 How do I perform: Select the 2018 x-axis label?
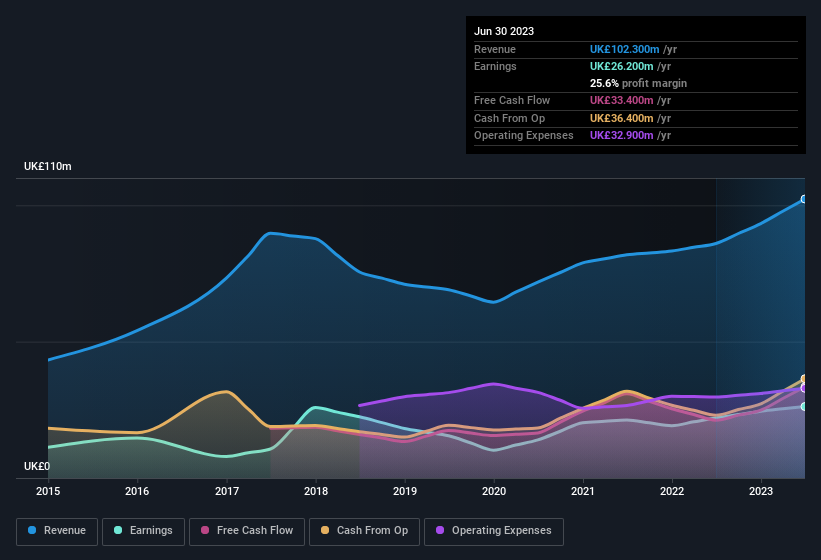pos(316,491)
